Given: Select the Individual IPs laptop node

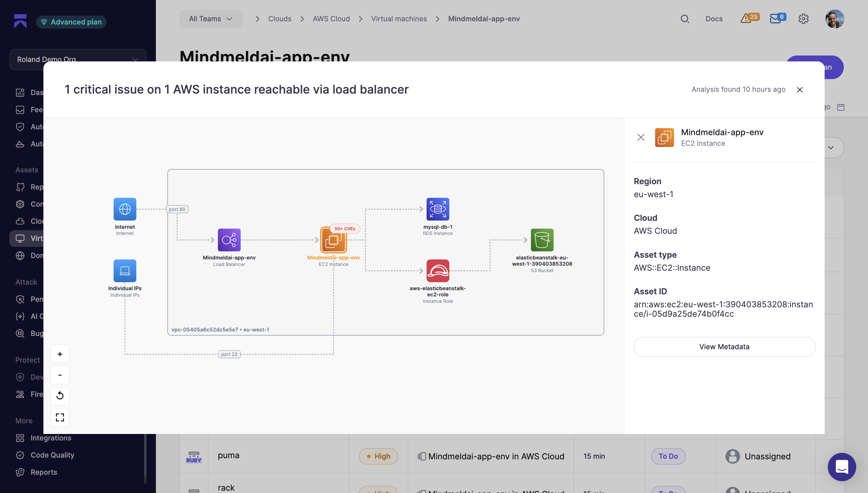Looking at the screenshot, I should point(125,270).
